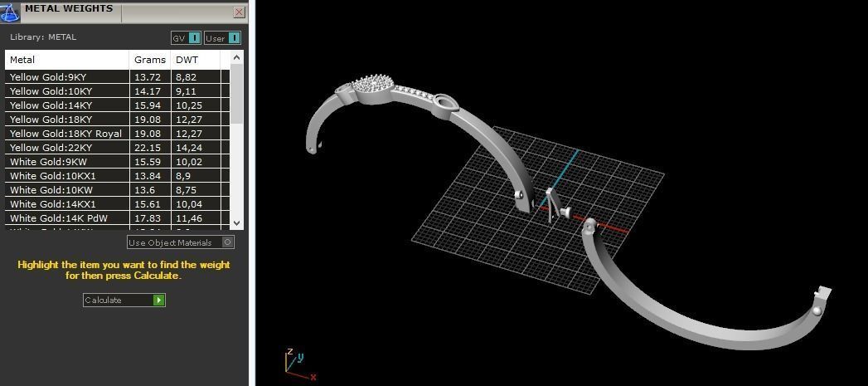868x386 pixels.
Task: Click the Library: METAL label
Action: coord(43,37)
